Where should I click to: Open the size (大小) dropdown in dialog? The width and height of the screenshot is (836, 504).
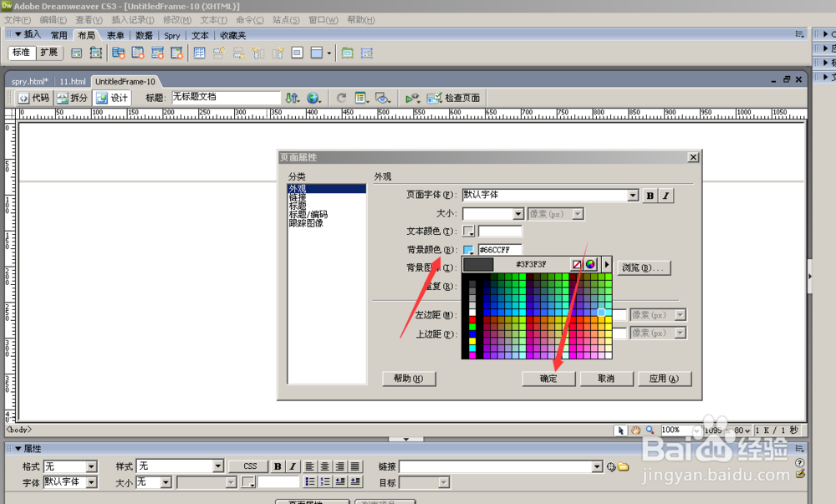click(518, 214)
